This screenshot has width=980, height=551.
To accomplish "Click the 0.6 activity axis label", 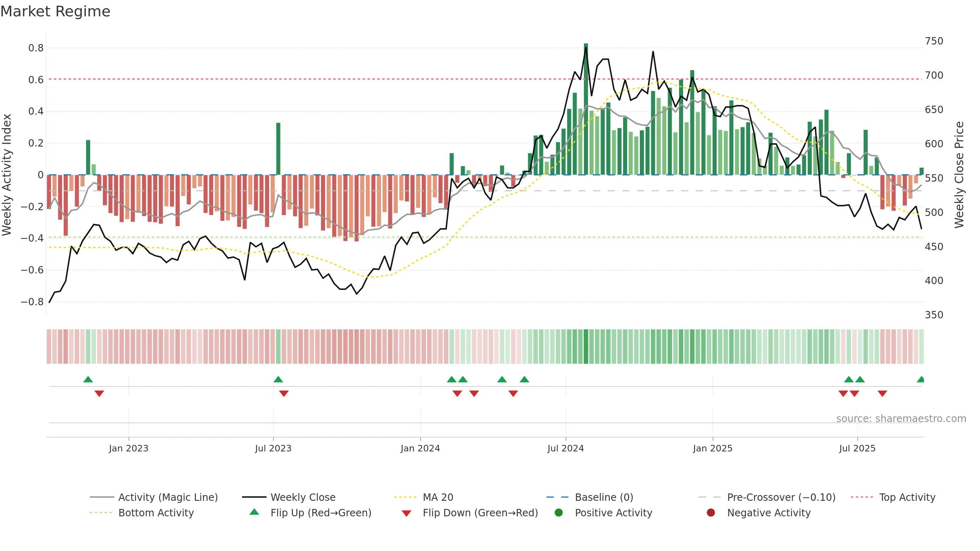I will (36, 80).
